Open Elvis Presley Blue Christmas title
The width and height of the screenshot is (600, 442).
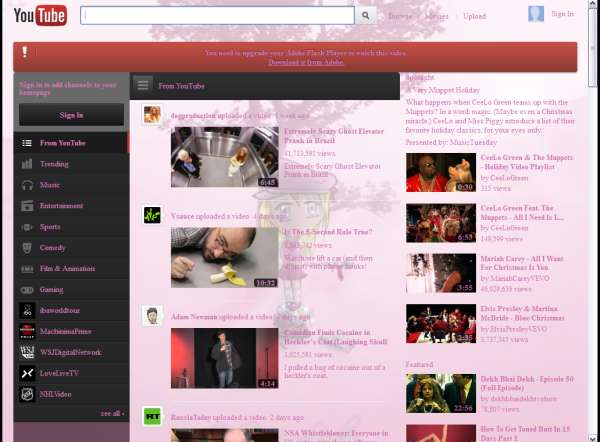[522, 313]
